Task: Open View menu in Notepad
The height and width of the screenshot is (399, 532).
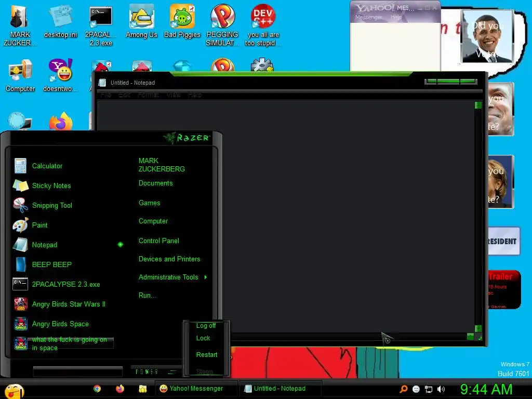Action: [x=174, y=95]
